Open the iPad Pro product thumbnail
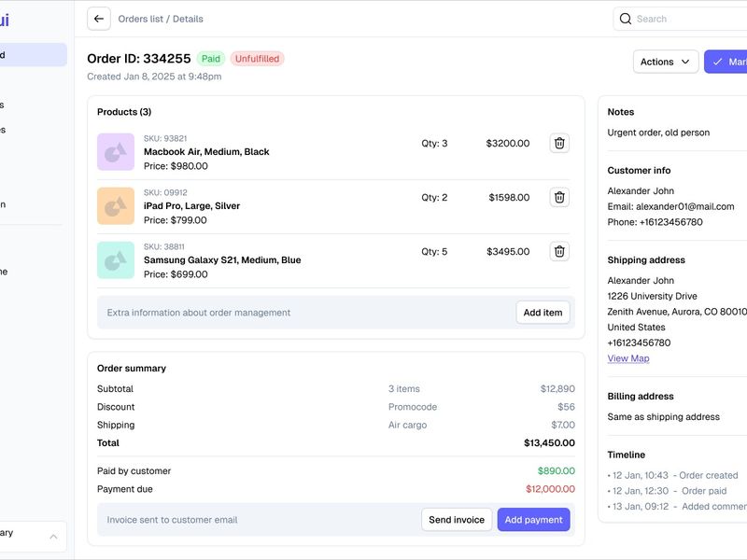 coord(117,204)
